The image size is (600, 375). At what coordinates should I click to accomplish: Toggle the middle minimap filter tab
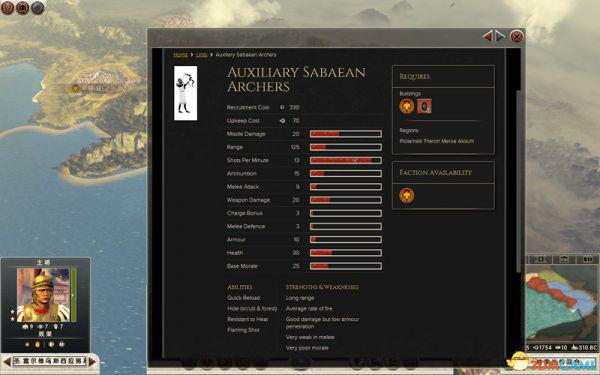coord(564,260)
